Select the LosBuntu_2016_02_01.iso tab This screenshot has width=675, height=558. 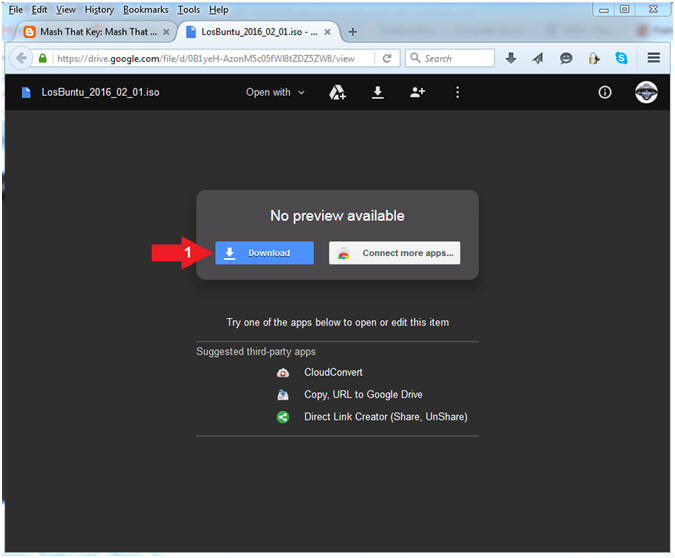coord(258,32)
